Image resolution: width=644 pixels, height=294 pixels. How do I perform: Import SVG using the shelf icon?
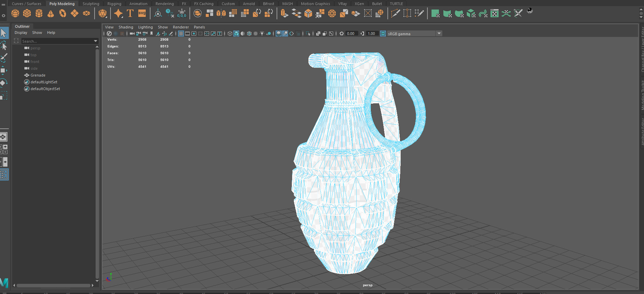pos(142,13)
